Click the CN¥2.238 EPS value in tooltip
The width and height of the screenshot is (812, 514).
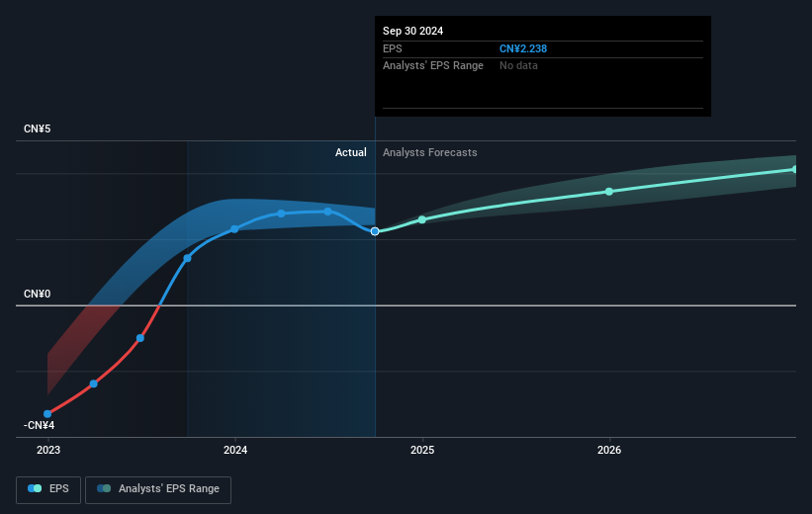click(523, 48)
